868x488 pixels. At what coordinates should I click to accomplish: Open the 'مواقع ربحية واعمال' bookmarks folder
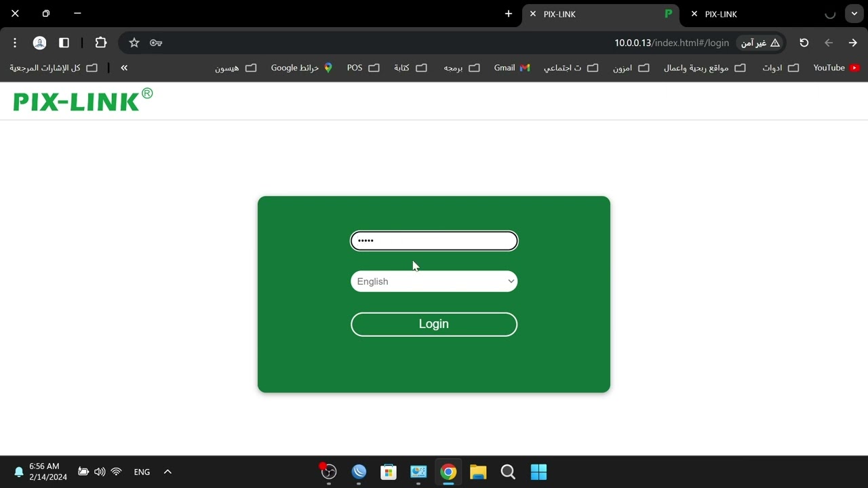click(x=705, y=68)
